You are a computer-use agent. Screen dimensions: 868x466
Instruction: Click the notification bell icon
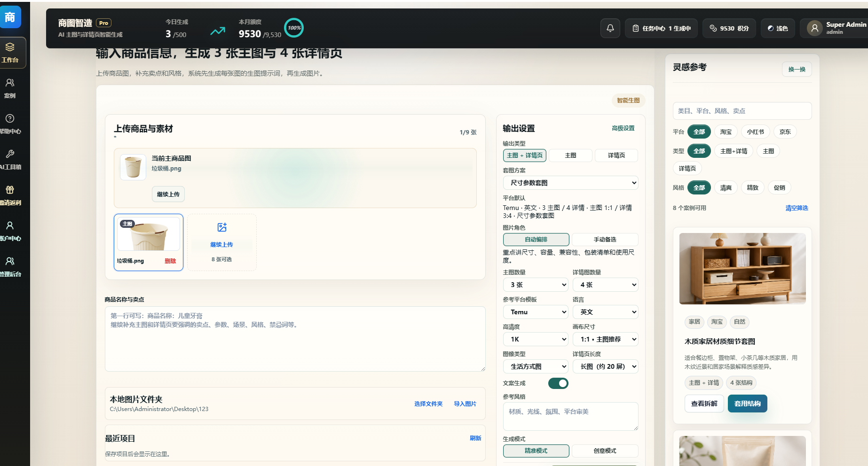[610, 28]
